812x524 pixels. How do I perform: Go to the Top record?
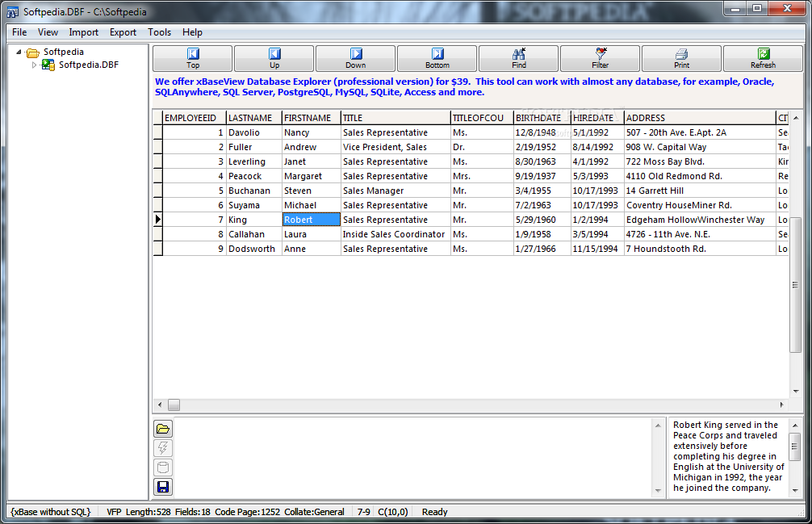click(x=192, y=58)
